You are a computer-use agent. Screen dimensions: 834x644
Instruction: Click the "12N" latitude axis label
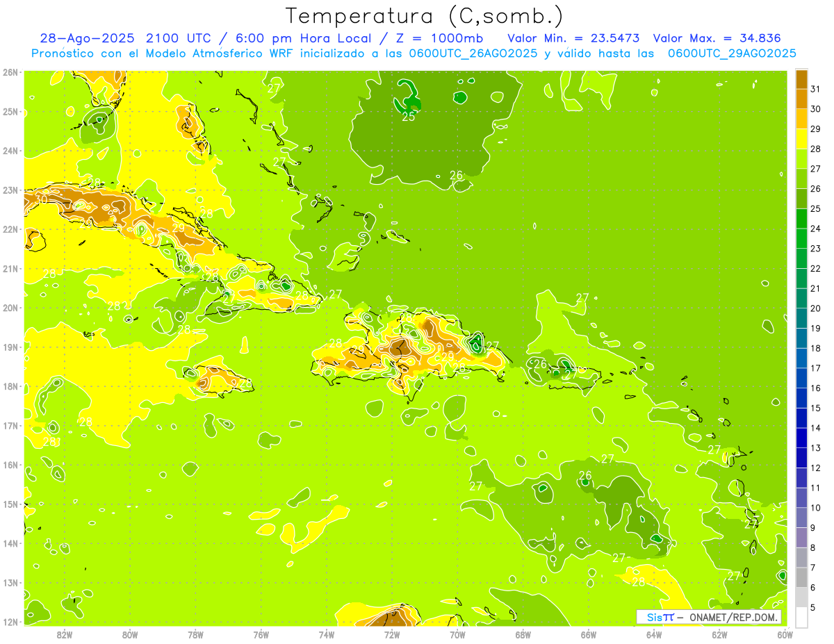tap(10, 622)
